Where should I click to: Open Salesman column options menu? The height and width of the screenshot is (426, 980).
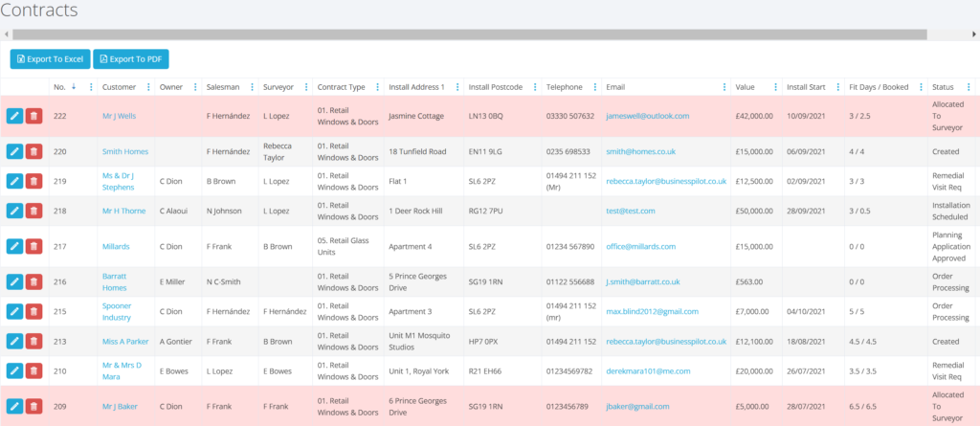pyautogui.click(x=253, y=87)
